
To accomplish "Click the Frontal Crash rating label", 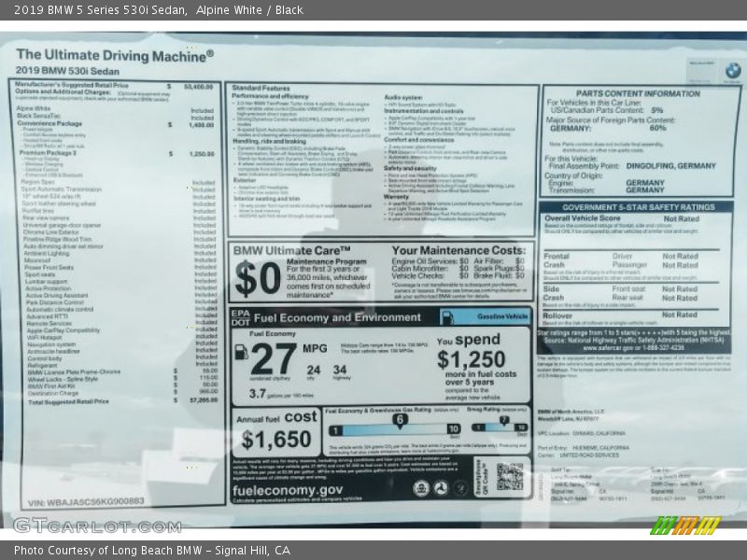I will coord(557,260).
